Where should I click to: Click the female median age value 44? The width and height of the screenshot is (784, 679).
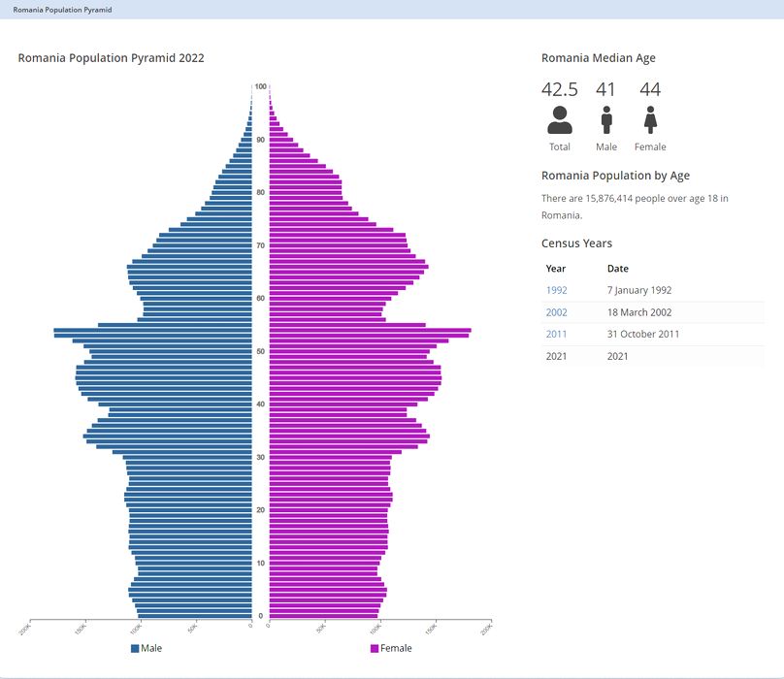click(650, 90)
